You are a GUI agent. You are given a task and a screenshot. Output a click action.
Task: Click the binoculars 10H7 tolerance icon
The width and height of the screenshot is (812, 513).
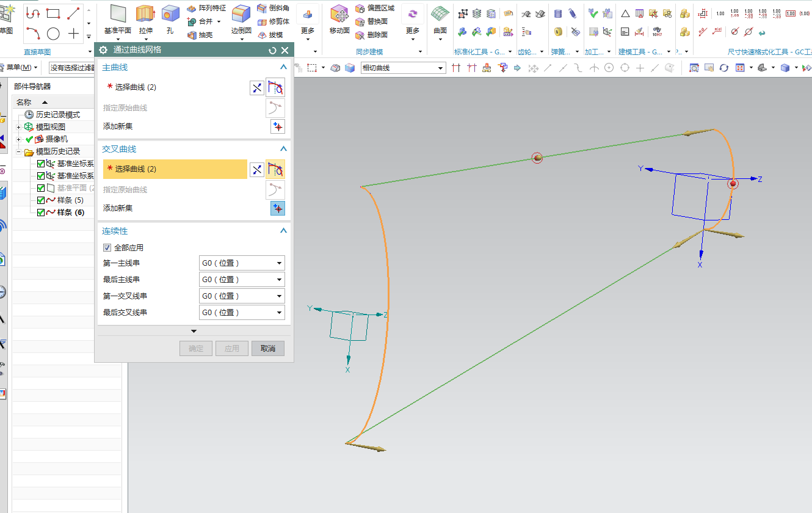coord(656,31)
